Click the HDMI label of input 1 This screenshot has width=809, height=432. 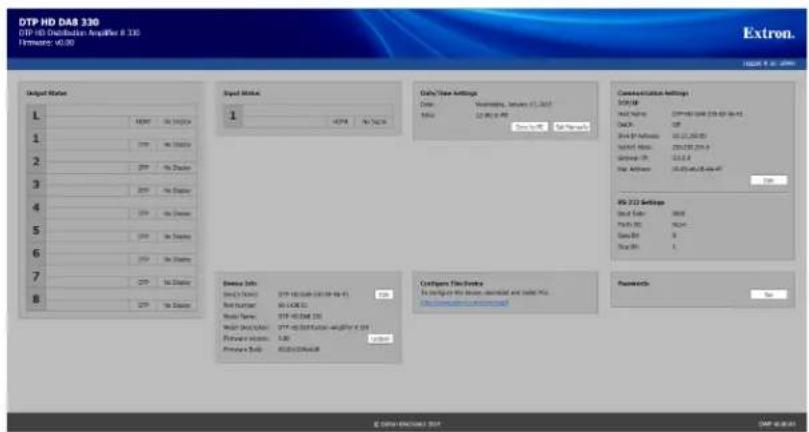[x=341, y=122]
